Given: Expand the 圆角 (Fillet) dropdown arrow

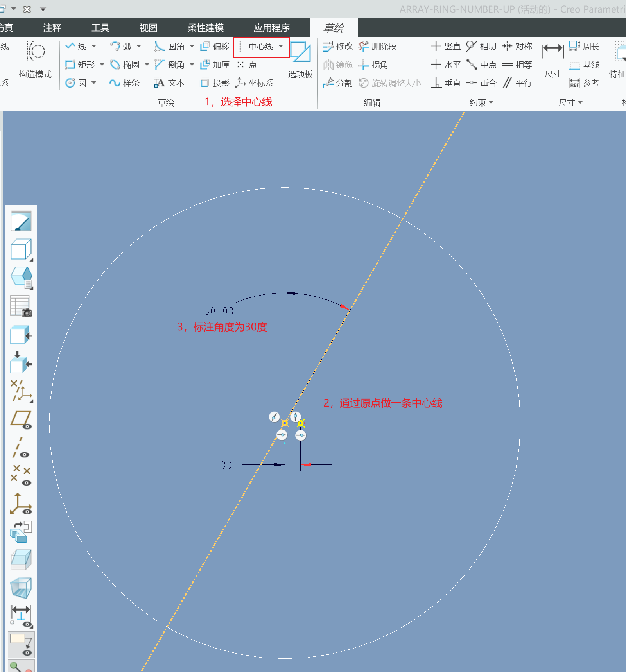Looking at the screenshot, I should point(192,46).
